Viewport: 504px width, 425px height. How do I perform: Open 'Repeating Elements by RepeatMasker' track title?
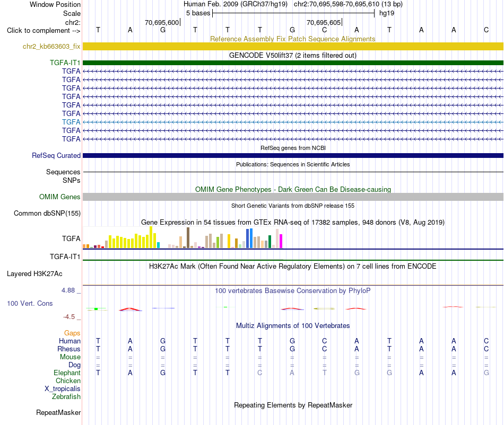(293, 405)
